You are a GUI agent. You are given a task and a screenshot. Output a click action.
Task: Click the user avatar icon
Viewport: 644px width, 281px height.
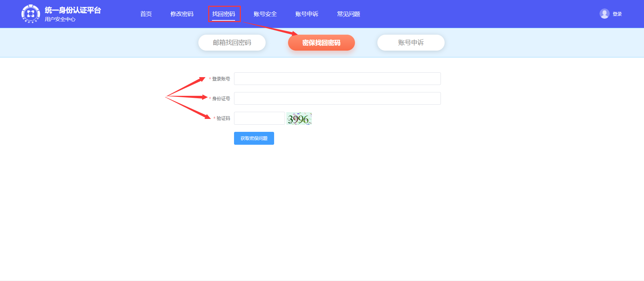(x=604, y=14)
